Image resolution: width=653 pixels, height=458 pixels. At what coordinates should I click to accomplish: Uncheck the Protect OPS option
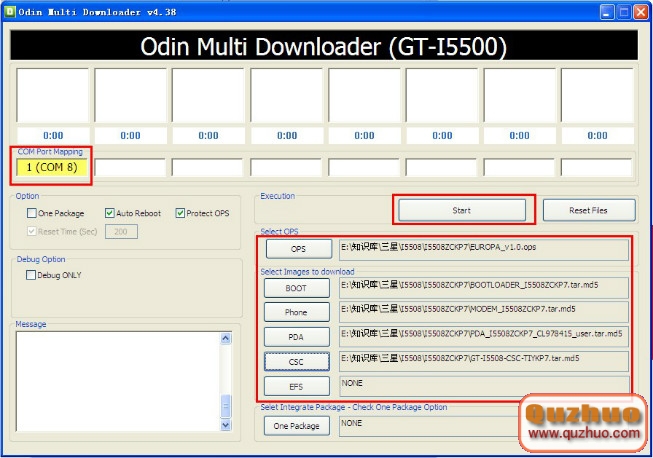point(180,213)
